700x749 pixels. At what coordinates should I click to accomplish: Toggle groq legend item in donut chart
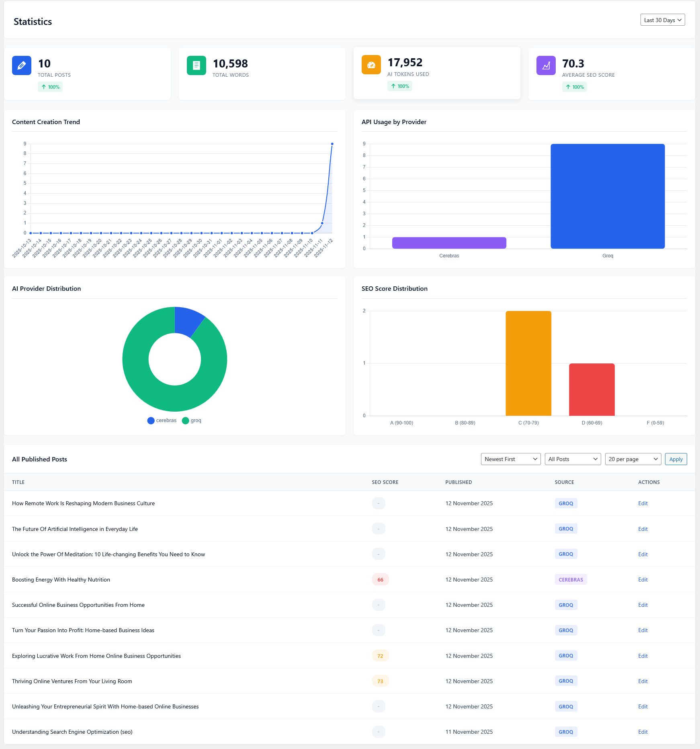point(192,420)
